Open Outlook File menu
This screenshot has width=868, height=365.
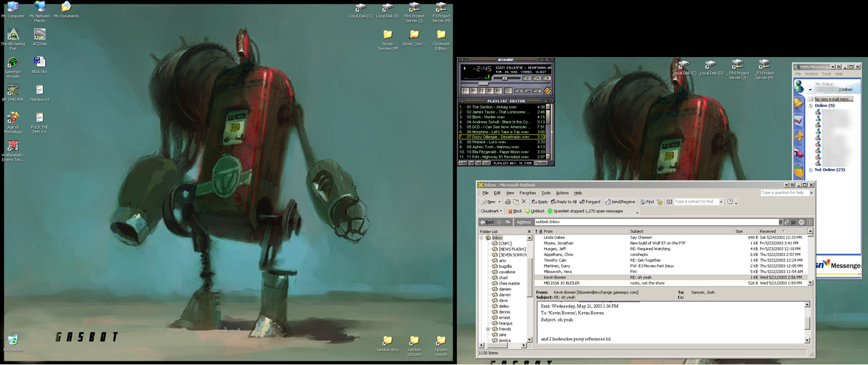[x=485, y=193]
